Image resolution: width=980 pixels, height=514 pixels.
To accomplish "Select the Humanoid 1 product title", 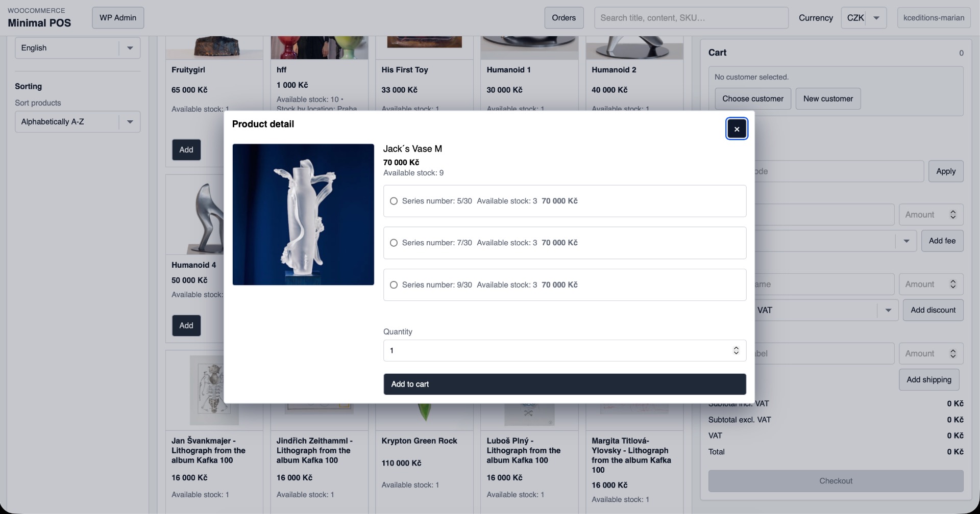I will point(509,70).
